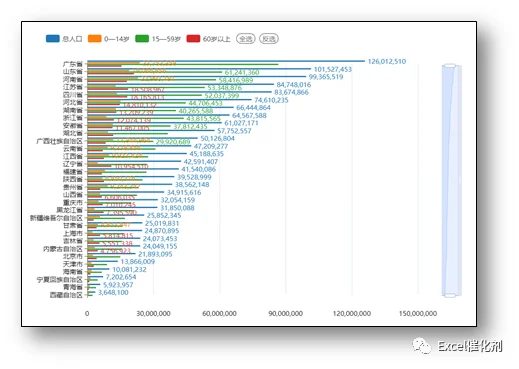Select the 广东省 total population bar
The image size is (519, 369).
226,61
